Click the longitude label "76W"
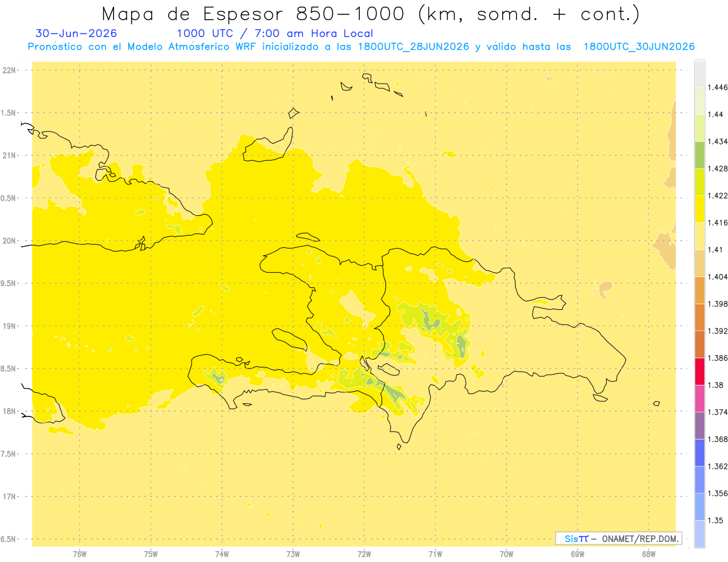The image size is (728, 562). [79, 554]
